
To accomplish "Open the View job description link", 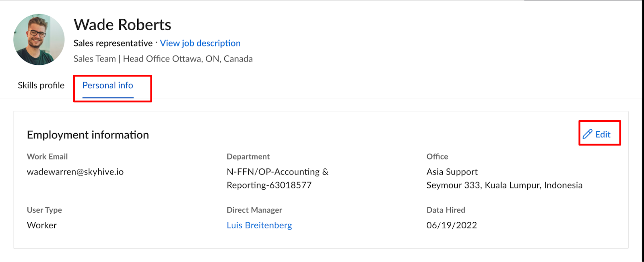I will click(200, 43).
